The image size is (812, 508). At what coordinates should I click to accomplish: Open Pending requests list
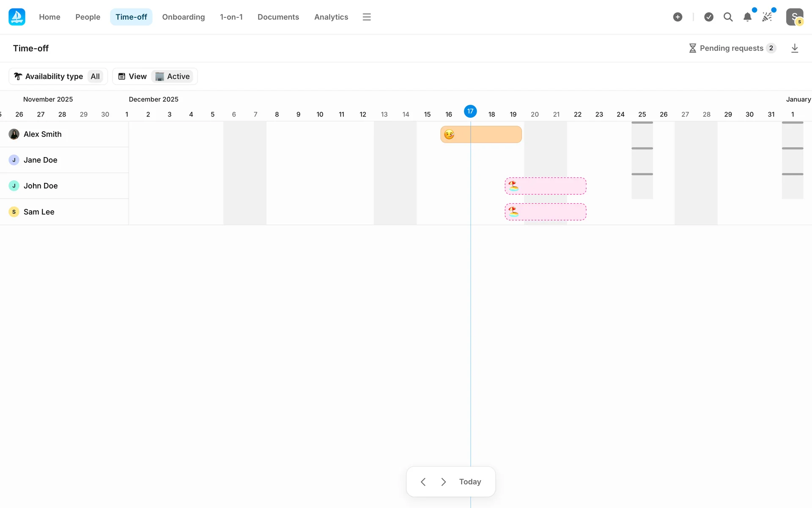click(x=732, y=48)
